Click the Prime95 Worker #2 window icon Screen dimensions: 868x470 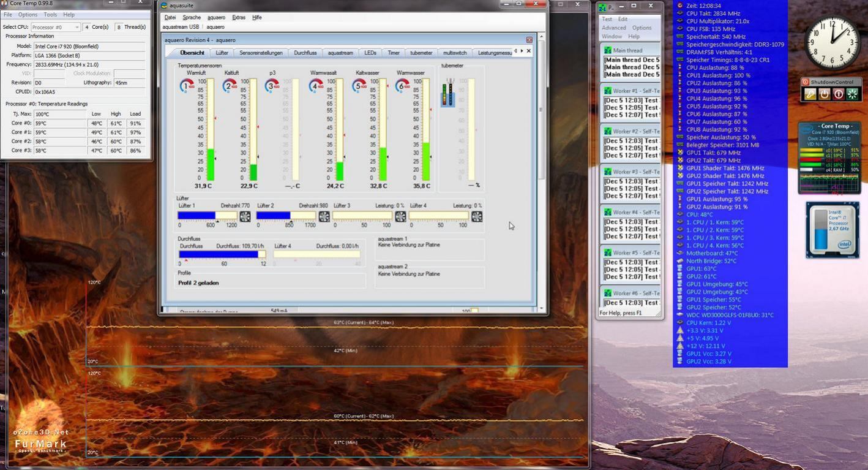pos(608,131)
